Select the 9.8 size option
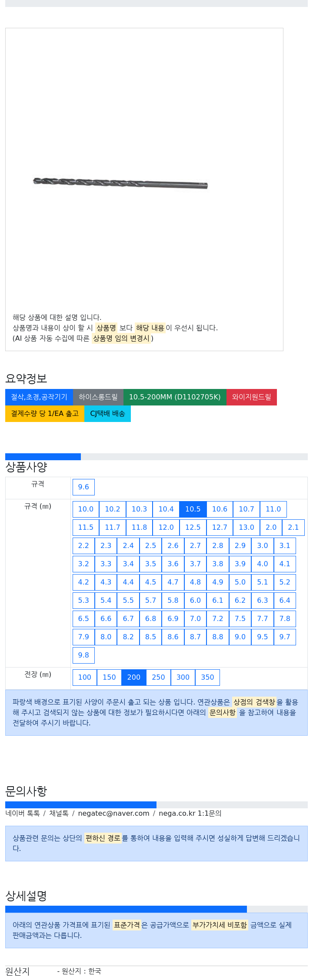 [x=83, y=655]
